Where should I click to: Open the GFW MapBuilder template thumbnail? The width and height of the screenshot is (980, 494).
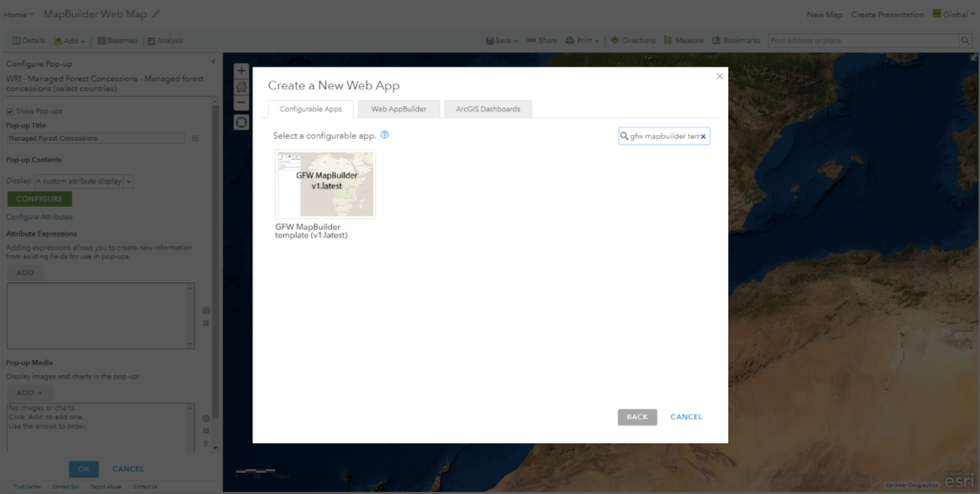(325, 184)
